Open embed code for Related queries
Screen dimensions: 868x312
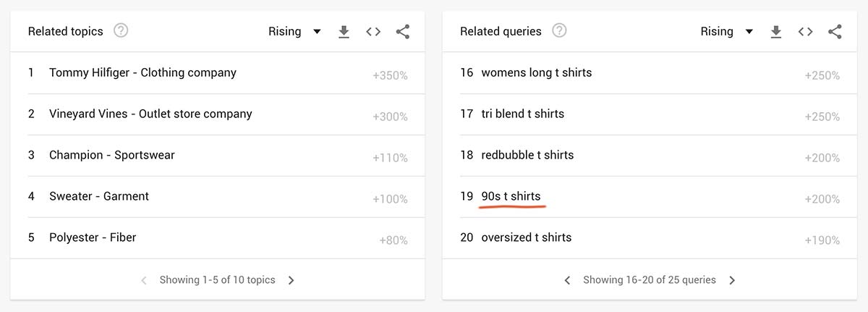click(x=805, y=32)
